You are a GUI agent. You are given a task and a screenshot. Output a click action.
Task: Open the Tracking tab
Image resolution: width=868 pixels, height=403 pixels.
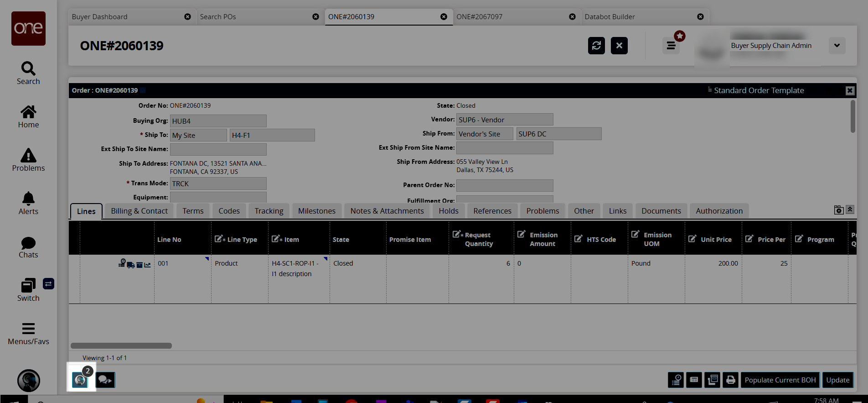tap(269, 211)
